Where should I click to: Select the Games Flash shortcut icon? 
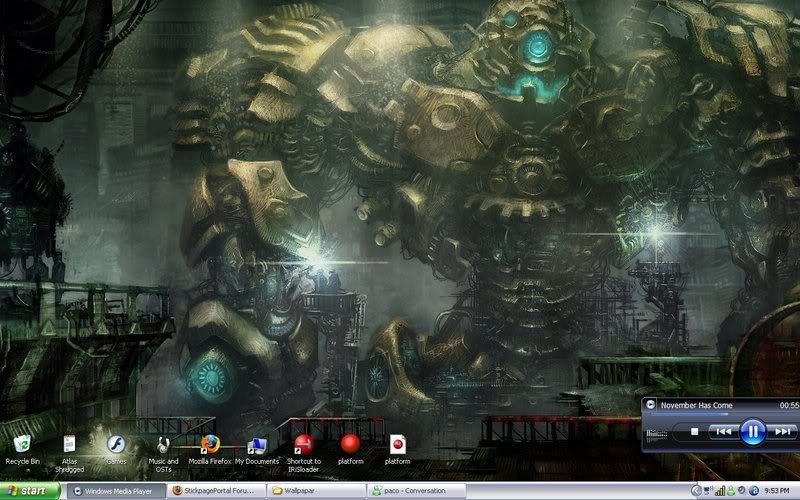(x=116, y=443)
